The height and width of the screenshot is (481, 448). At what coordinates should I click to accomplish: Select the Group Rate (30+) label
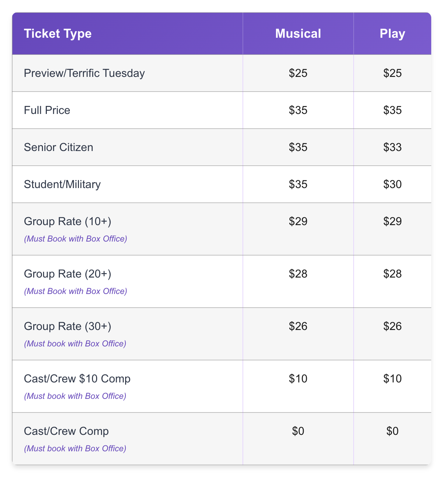[x=67, y=326]
